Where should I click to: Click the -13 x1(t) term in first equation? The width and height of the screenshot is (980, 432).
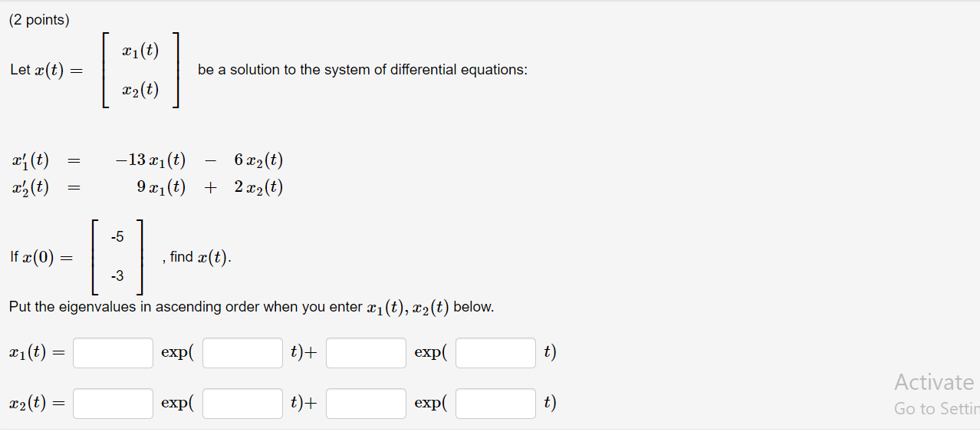(150, 160)
